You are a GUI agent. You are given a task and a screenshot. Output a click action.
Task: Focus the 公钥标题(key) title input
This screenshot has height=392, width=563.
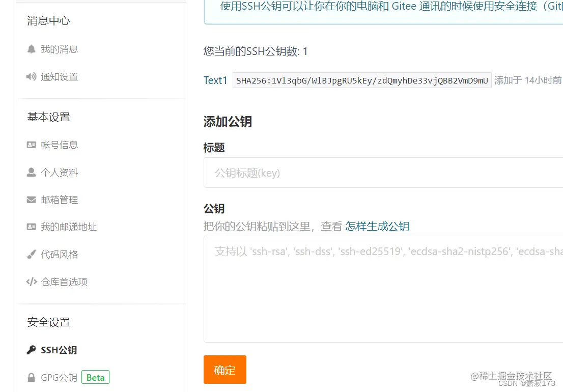pos(383,173)
